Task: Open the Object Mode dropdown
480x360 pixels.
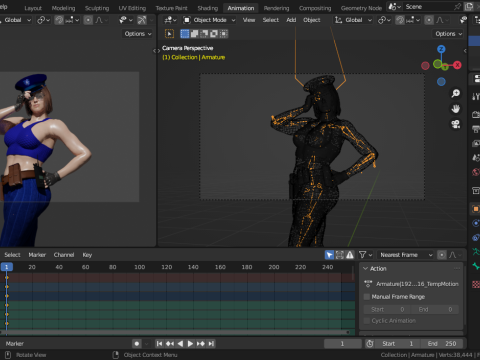Action: 210,20
